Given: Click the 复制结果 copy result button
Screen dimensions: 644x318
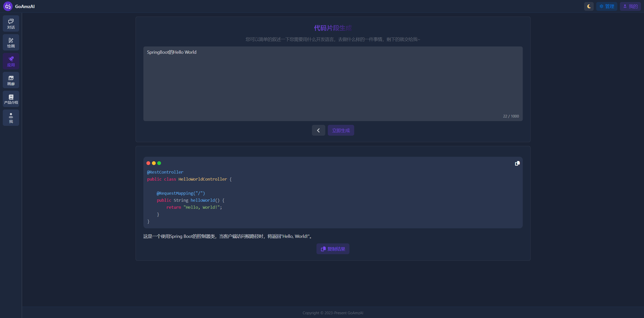Looking at the screenshot, I should click(333, 249).
